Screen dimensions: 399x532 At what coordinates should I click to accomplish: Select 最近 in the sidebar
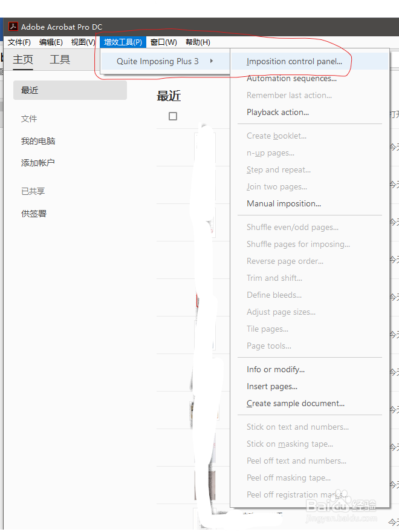tap(70, 90)
